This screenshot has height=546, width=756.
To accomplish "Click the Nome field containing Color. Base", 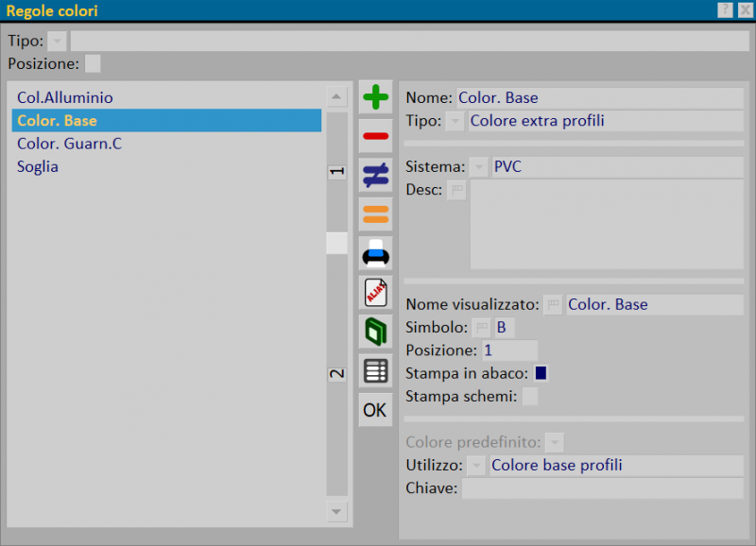I will 600,98.
